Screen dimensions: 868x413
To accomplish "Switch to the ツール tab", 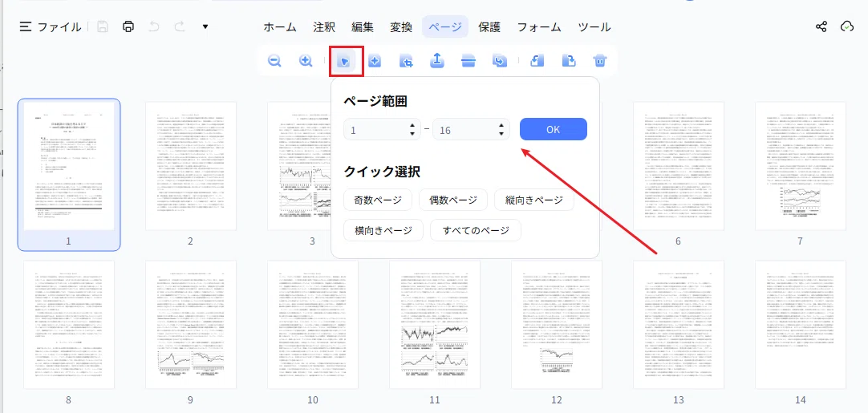I will [594, 26].
